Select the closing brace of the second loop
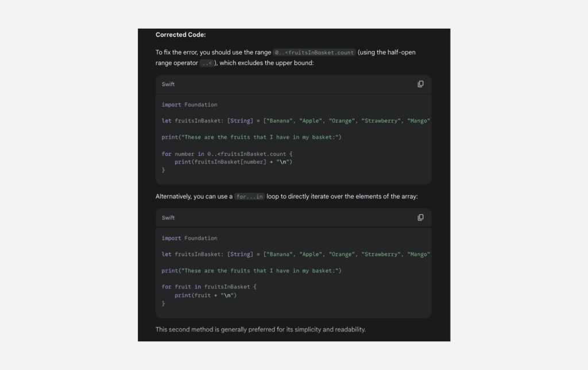This screenshot has height=370, width=588. 163,303
